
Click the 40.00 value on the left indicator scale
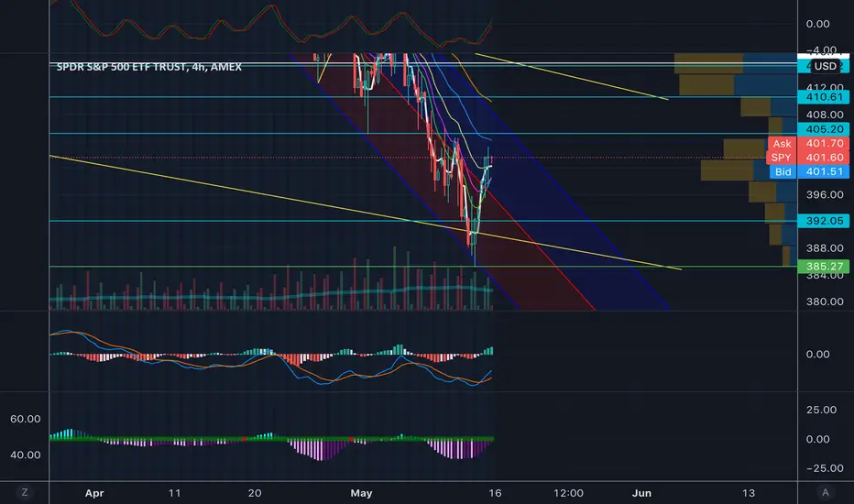25,455
